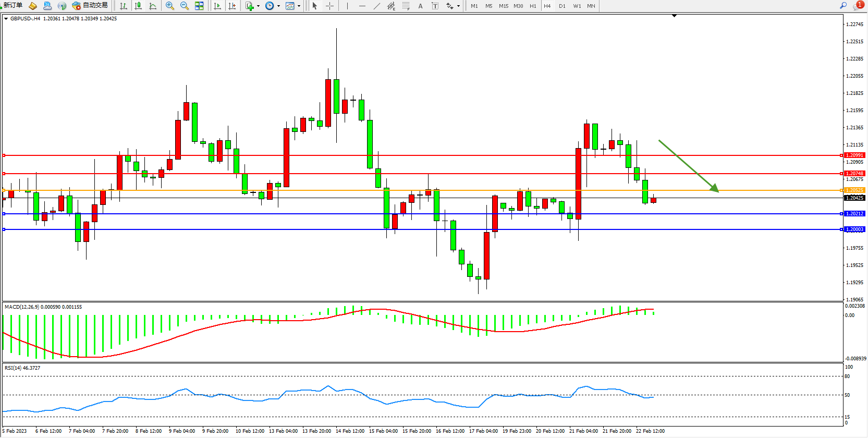The image size is (868, 438).
Task: Switch to the D1 timeframe
Action: coord(562,6)
